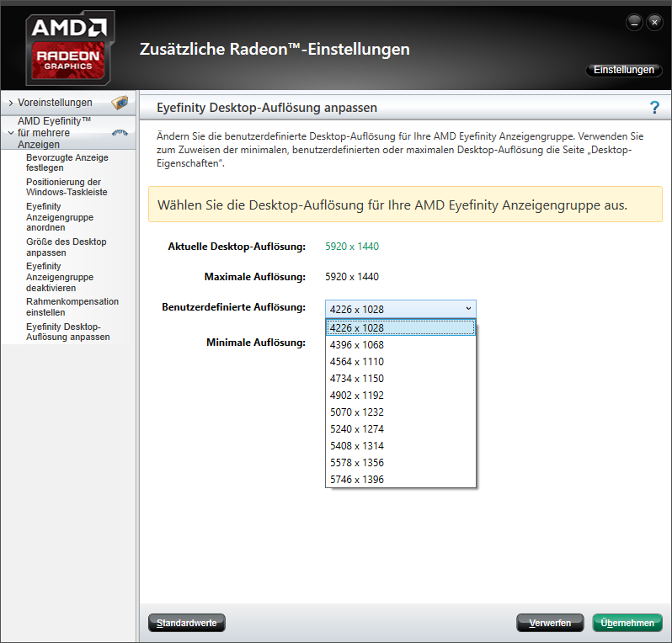Image resolution: width=672 pixels, height=643 pixels.
Task: Open Eyefinity Anzeigengruppe anordnen
Action: tap(60, 217)
